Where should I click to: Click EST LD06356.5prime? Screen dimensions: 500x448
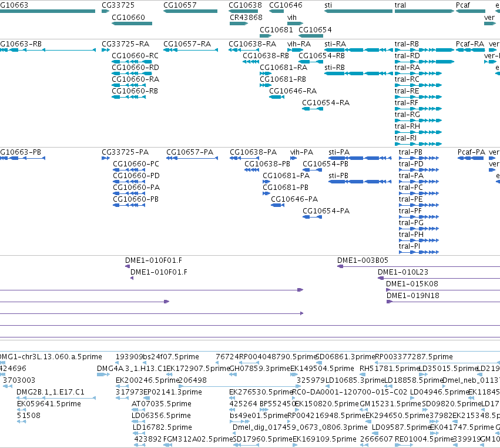coord(161,416)
